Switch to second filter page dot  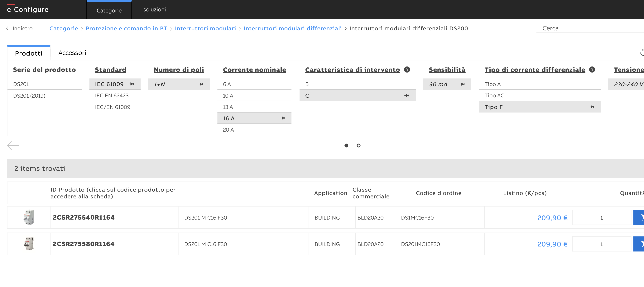click(x=358, y=145)
